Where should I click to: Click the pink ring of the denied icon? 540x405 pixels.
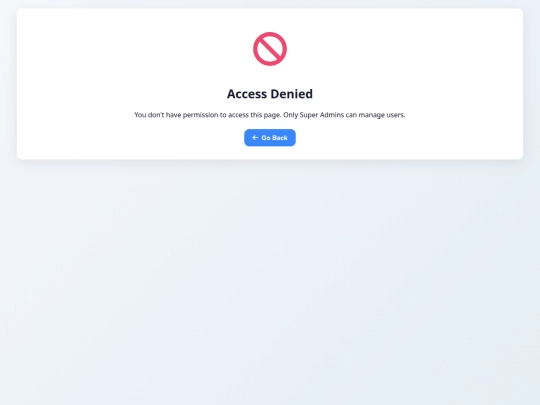point(270,34)
